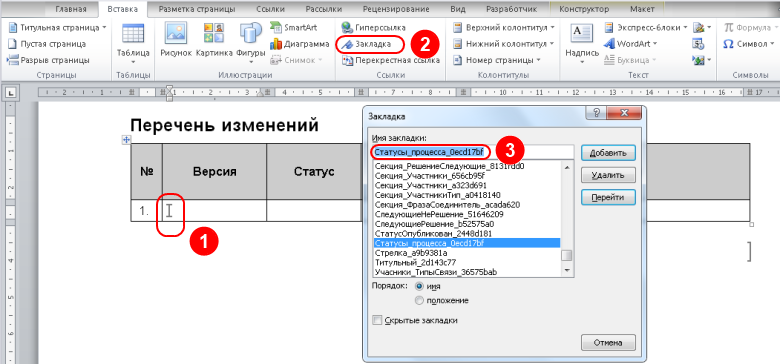
Task: Click bookmark list scrollbar thumb
Action: (x=567, y=256)
